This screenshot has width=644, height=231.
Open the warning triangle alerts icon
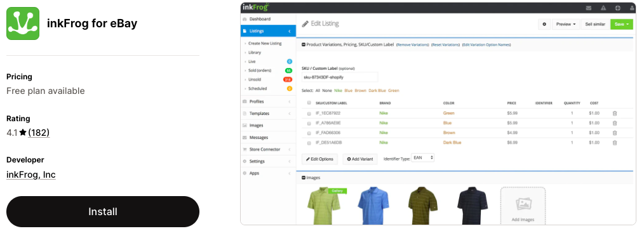click(x=603, y=8)
